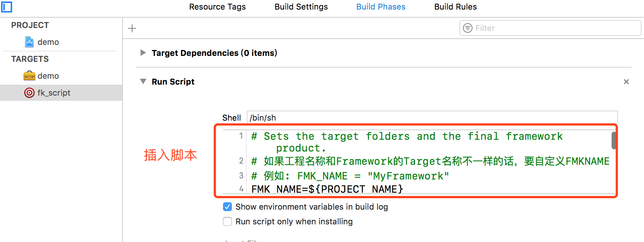This screenshot has width=644, height=242.
Task: Uncheck Show environment variables in build log
Action: point(227,207)
